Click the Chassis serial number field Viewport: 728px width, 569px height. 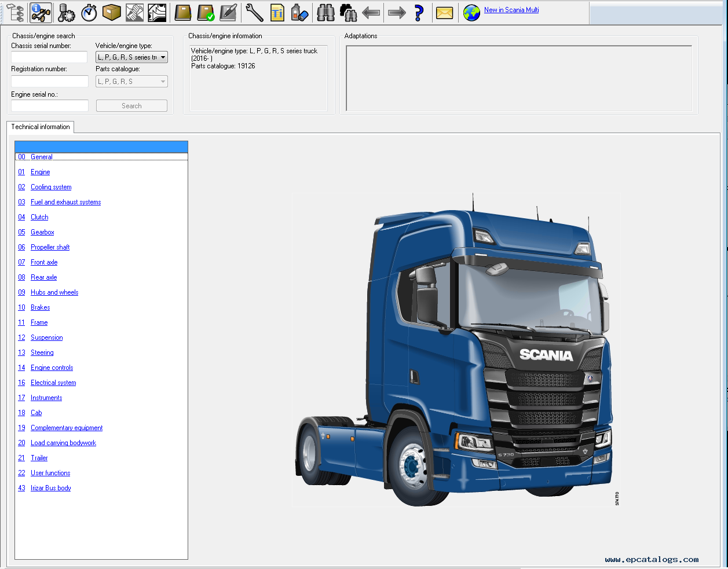(x=49, y=57)
